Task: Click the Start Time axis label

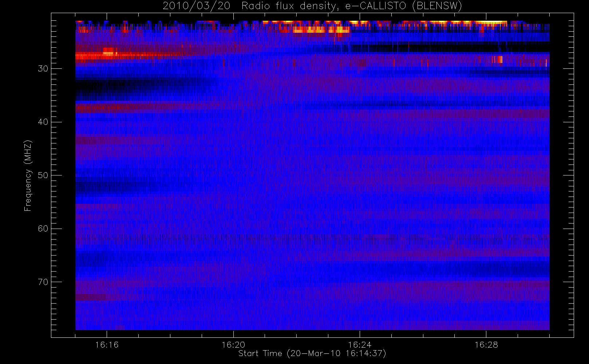Action: [x=312, y=353]
